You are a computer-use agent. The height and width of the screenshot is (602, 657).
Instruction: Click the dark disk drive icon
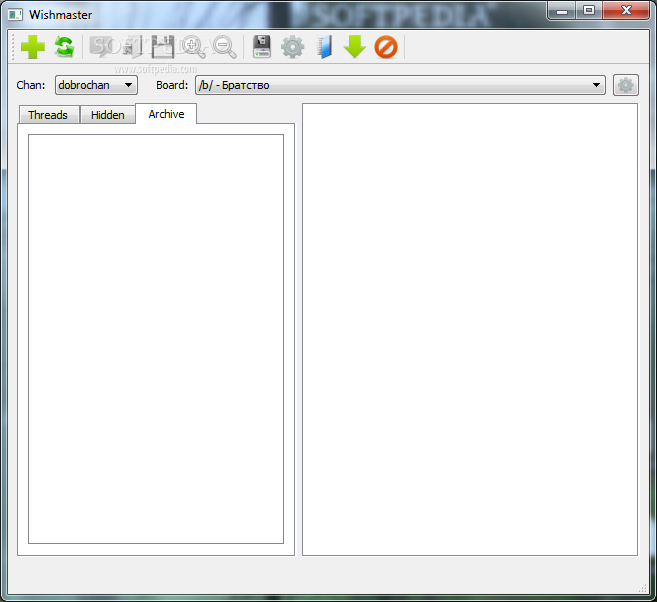pos(262,47)
